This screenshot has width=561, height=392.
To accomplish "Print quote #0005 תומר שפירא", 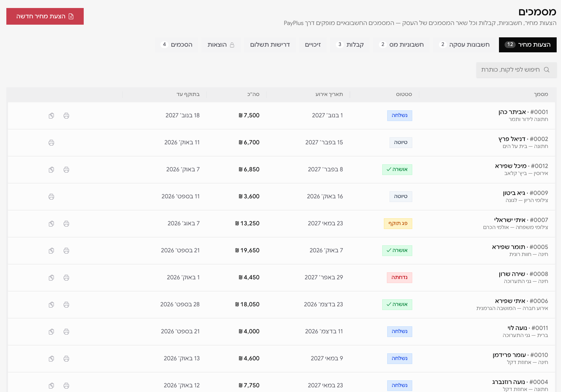I will [66, 251].
